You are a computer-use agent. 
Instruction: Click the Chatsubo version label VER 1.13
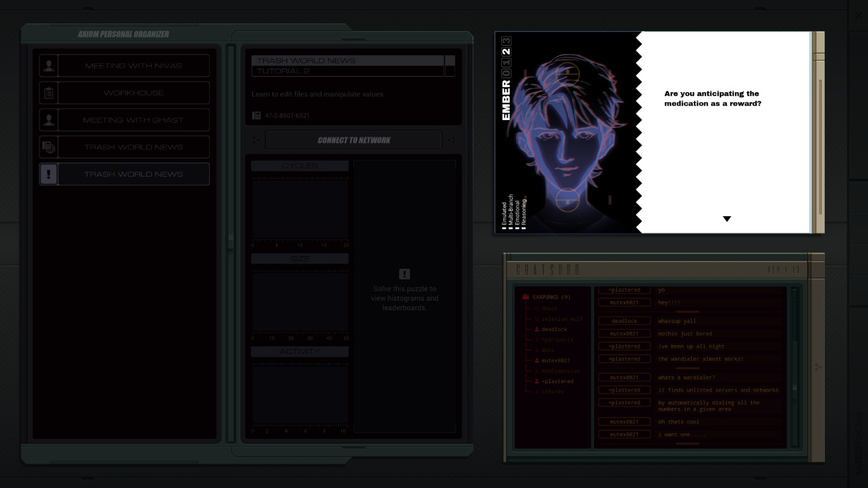pos(783,270)
